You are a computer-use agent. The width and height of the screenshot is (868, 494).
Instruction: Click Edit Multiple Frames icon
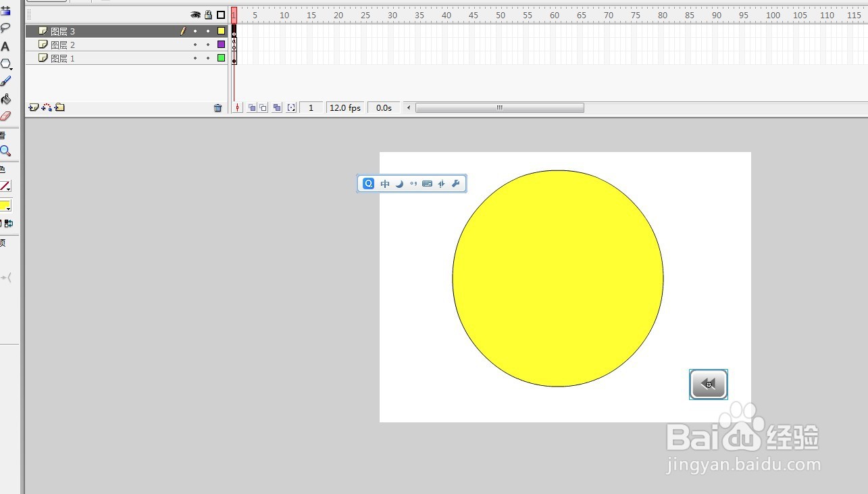coord(277,107)
